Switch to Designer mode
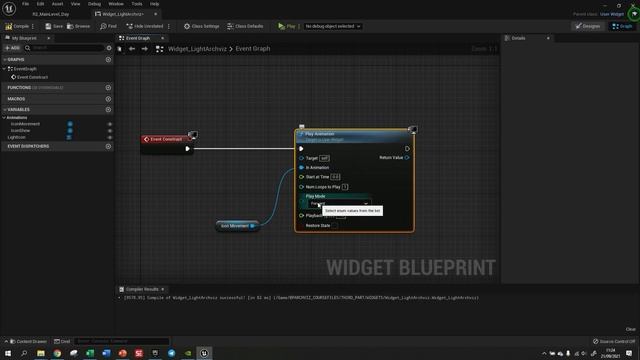The height and width of the screenshot is (360, 640). [588, 26]
